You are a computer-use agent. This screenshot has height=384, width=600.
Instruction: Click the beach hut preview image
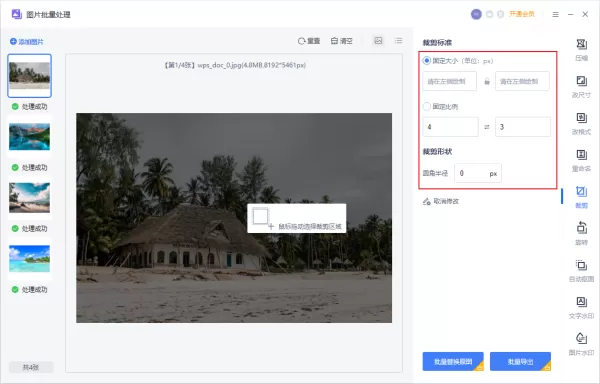click(234, 218)
